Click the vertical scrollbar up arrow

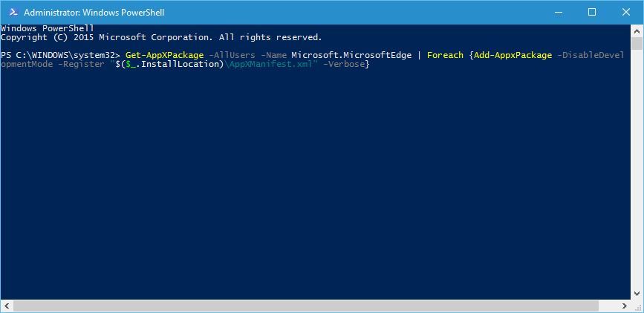pos(637,30)
